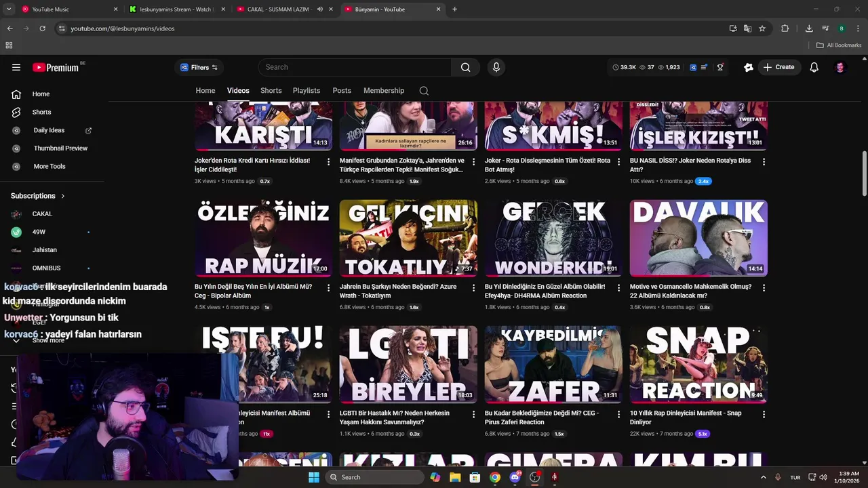Open Chrome tab search dropdown
The image size is (868, 488).
[x=9, y=9]
